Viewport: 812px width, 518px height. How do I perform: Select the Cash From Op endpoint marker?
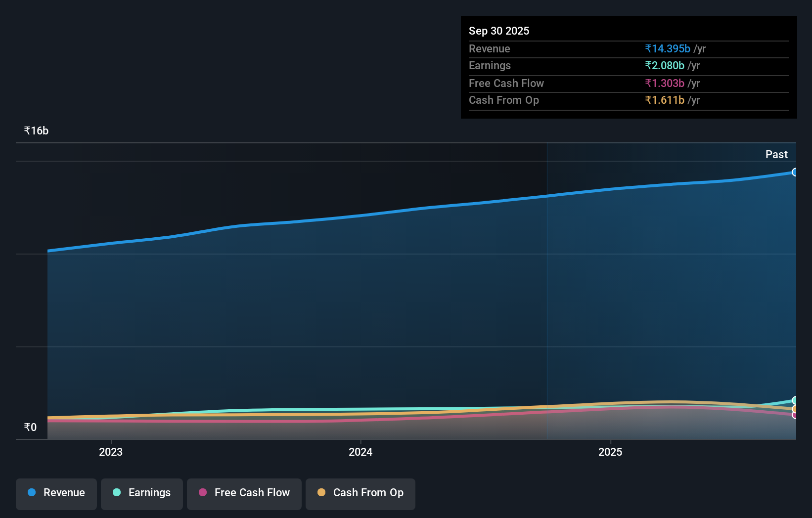(x=794, y=409)
